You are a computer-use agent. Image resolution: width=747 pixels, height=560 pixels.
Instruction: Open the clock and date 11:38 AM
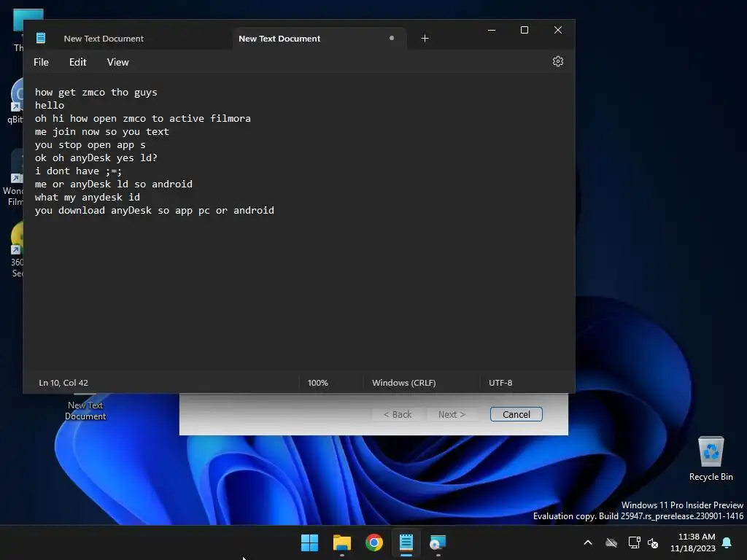click(693, 542)
